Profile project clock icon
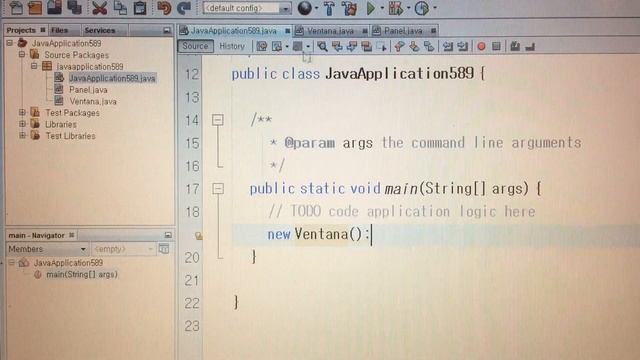This screenshot has height=360, width=640. (422, 8)
